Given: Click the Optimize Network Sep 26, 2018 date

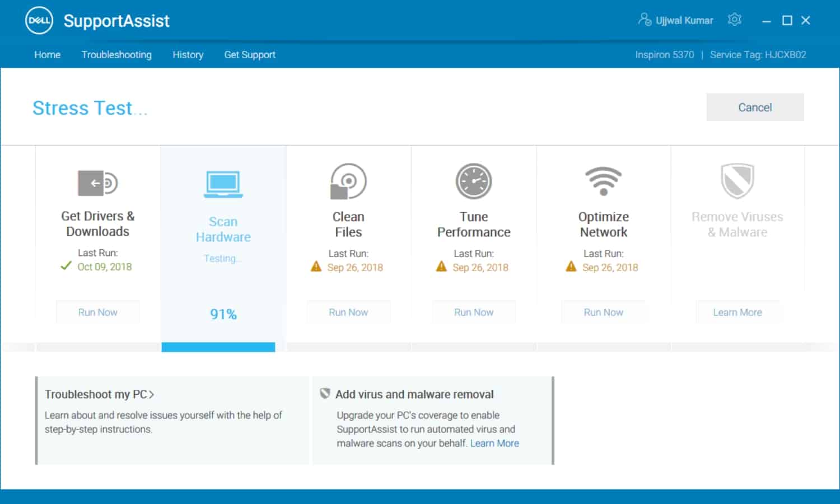Looking at the screenshot, I should click(610, 267).
